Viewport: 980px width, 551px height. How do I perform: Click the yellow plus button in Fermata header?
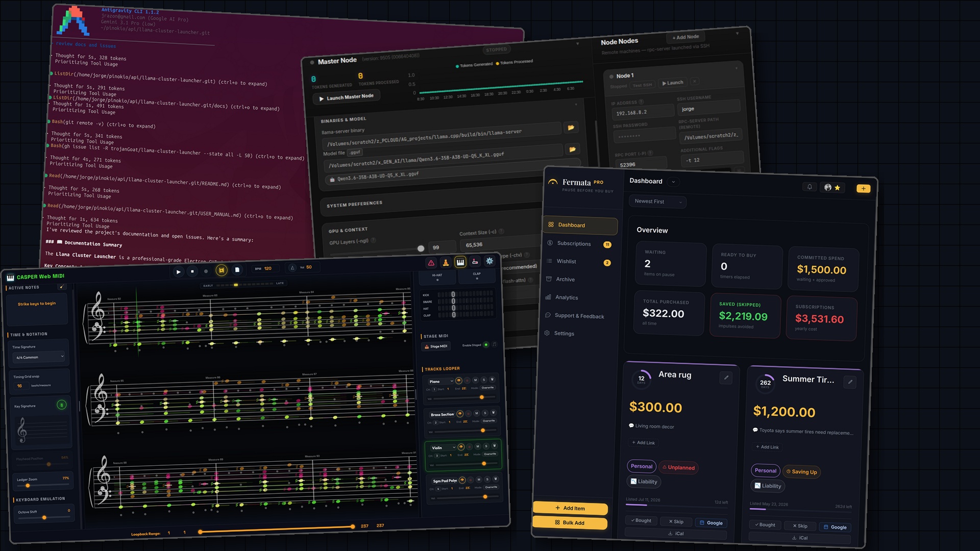point(863,188)
